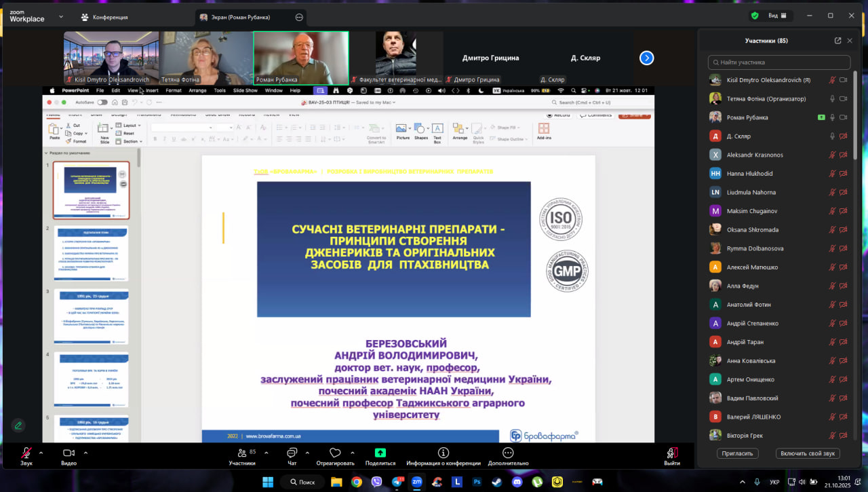Image resolution: width=868 pixels, height=492 pixels.
Task: Switch to the Конференция tab
Action: click(104, 17)
